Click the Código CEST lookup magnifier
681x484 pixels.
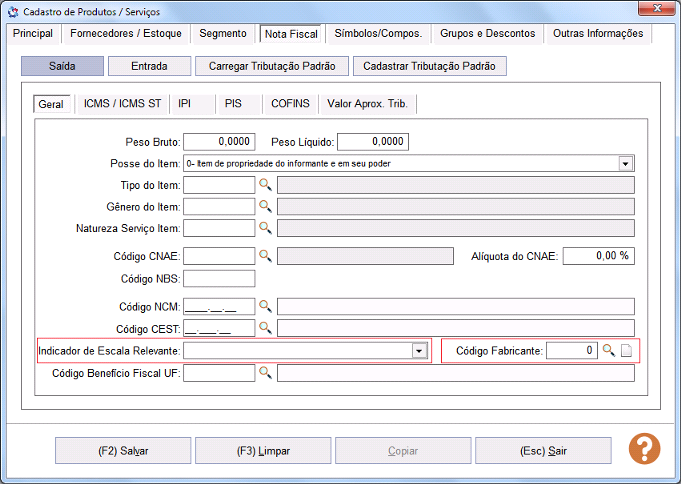(265, 328)
